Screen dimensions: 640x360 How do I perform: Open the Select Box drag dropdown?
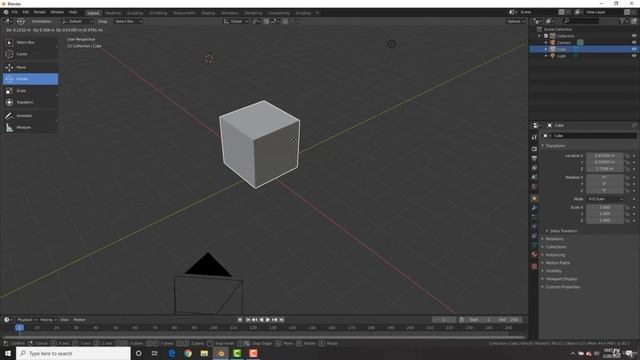pyautogui.click(x=128, y=21)
